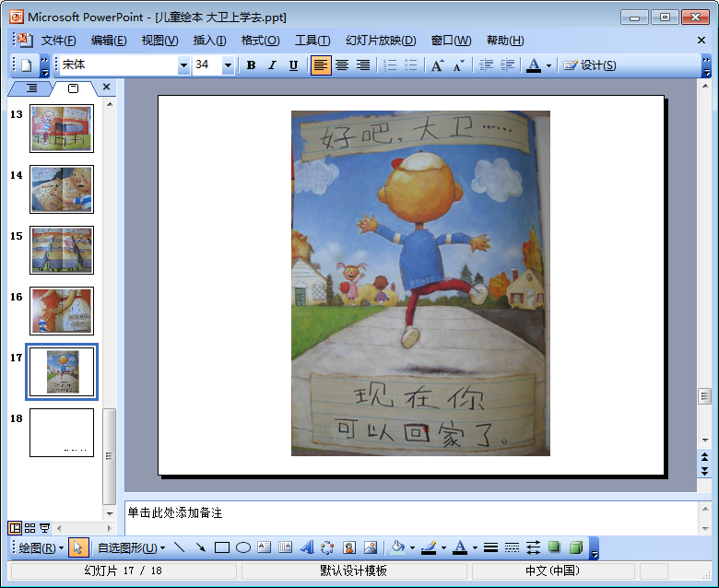Insert WordArt
The height and width of the screenshot is (588, 719).
click(307, 547)
